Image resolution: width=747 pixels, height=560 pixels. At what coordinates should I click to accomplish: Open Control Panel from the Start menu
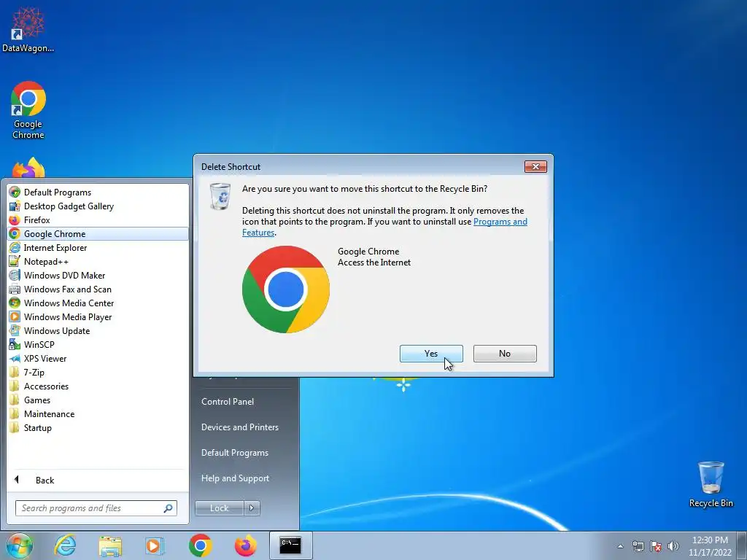click(x=228, y=402)
